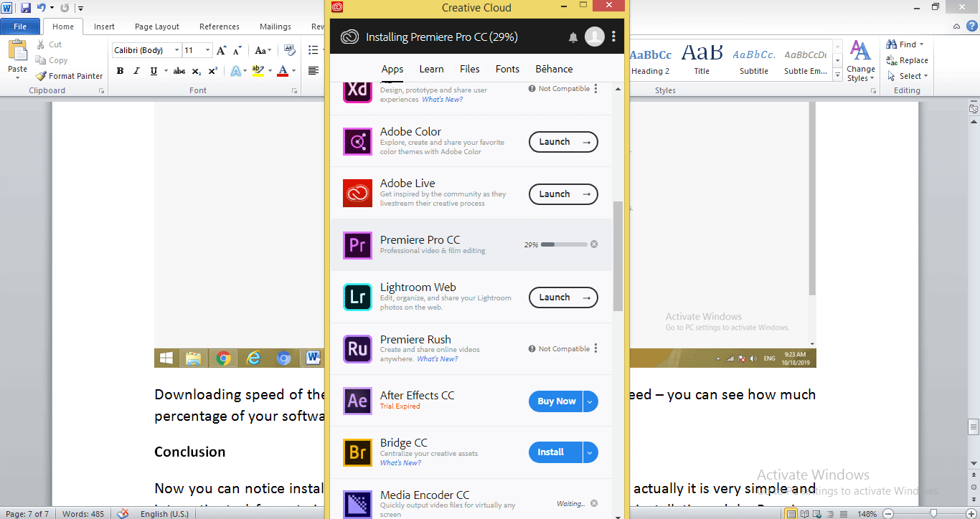Switch to Fonts tab in Creative Cloud
Screen dimensions: 980x519
(x=507, y=69)
